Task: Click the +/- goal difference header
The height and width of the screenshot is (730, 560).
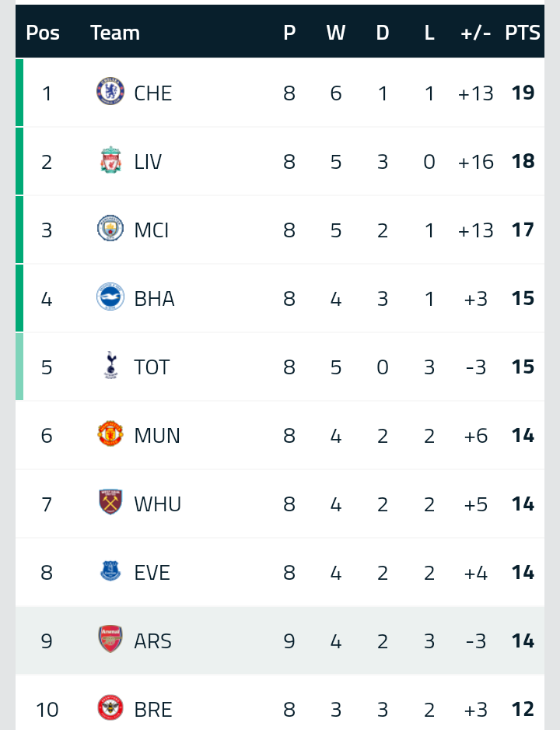Action: (476, 33)
